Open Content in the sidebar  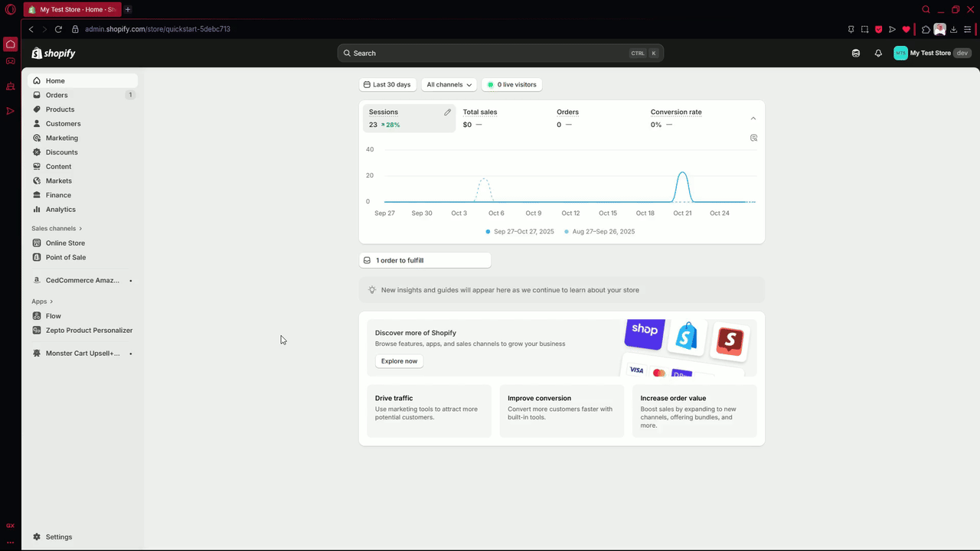[83, 166]
